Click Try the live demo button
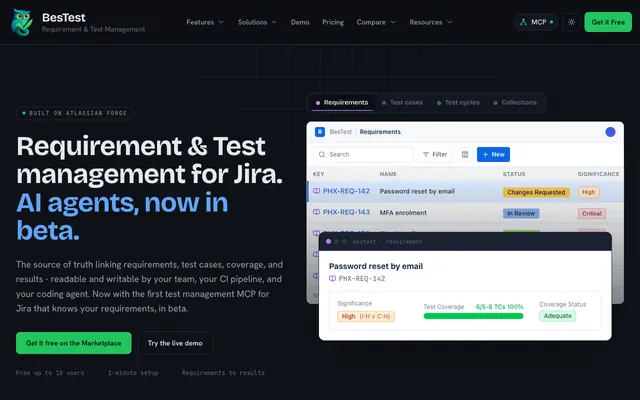Image resolution: width=640 pixels, height=400 pixels. [175, 343]
